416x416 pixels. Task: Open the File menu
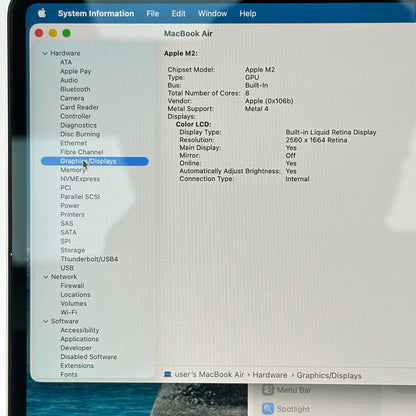tap(153, 14)
